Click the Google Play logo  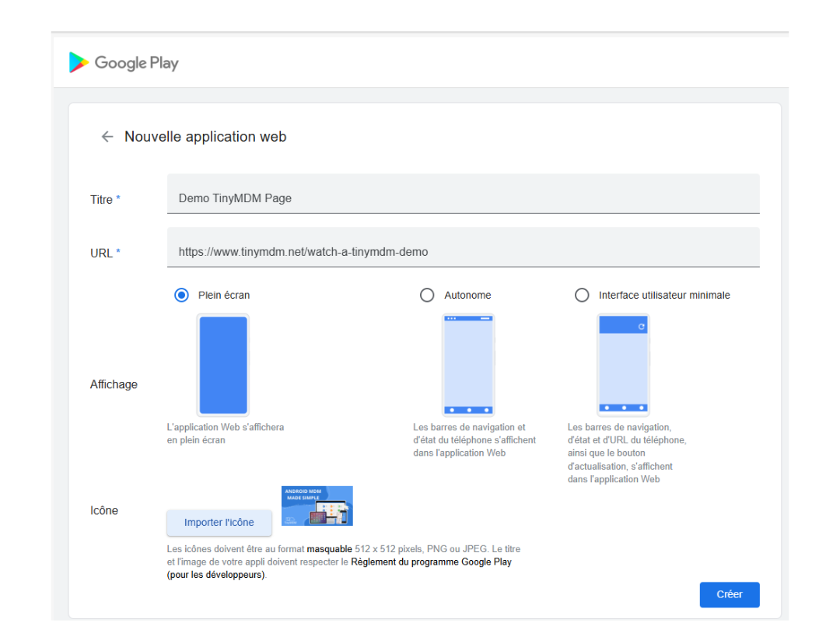coord(124,63)
